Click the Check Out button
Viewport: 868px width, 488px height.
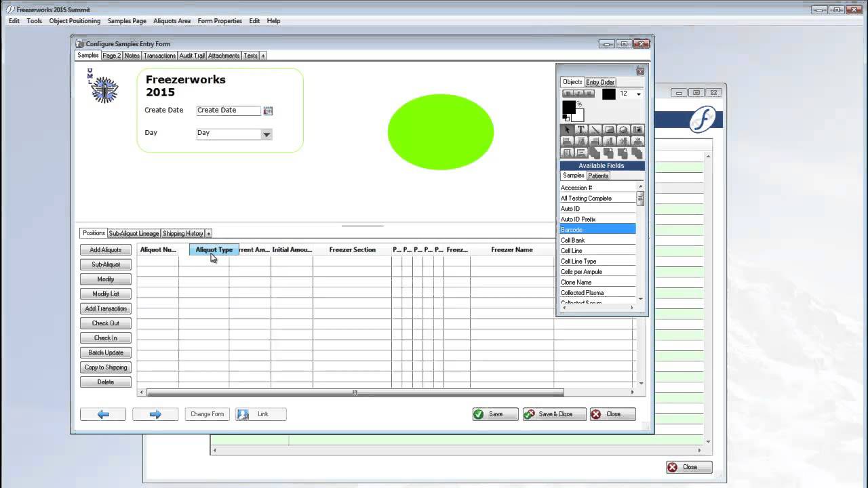click(106, 323)
